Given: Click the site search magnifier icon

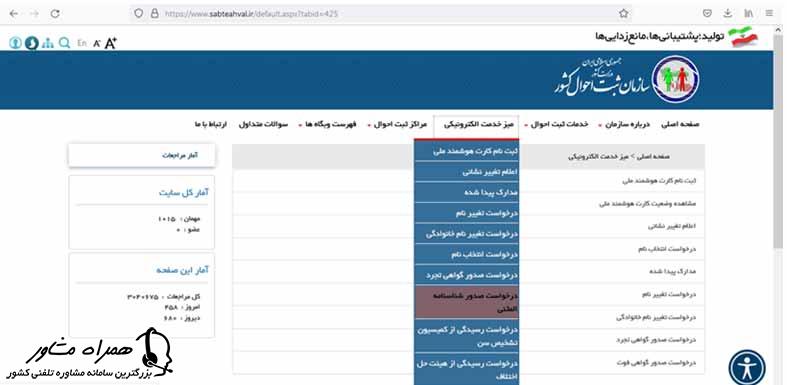Looking at the screenshot, I should click(x=64, y=43).
